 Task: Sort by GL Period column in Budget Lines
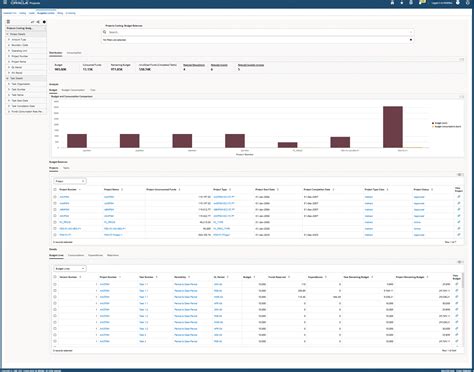228,277
